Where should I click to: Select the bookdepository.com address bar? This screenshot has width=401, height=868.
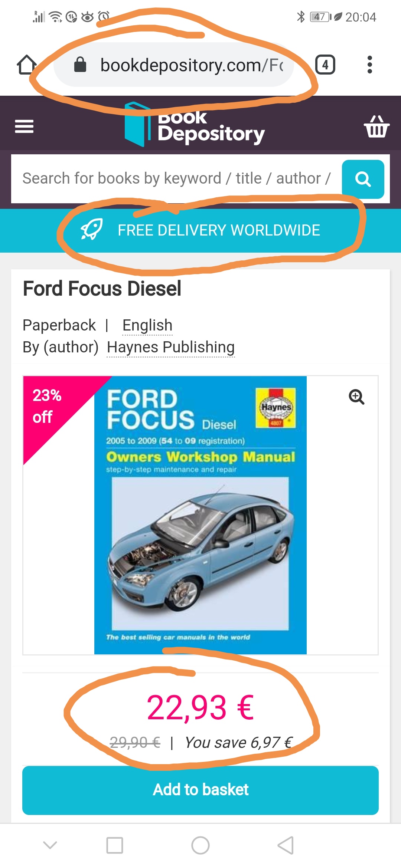click(x=174, y=65)
